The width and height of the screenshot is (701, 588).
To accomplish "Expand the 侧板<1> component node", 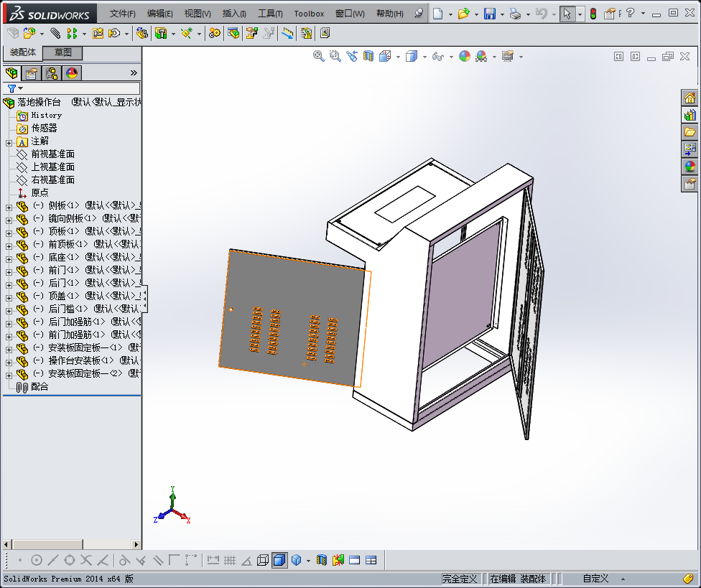I will [9, 207].
